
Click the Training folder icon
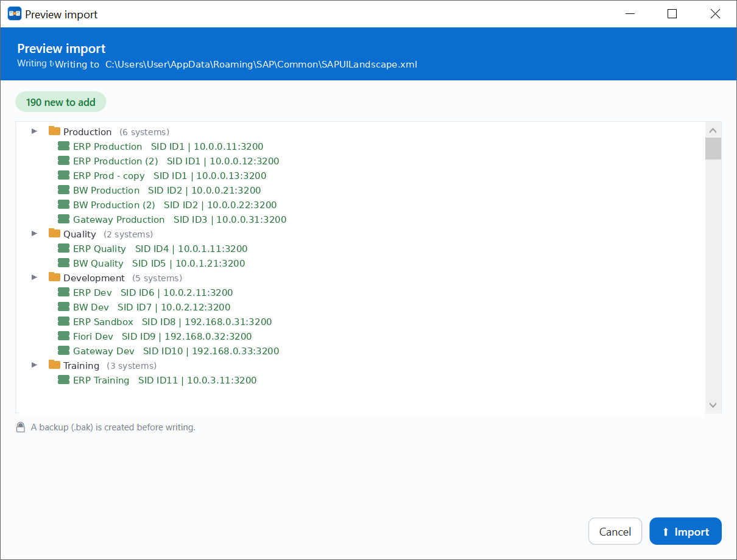click(x=54, y=365)
